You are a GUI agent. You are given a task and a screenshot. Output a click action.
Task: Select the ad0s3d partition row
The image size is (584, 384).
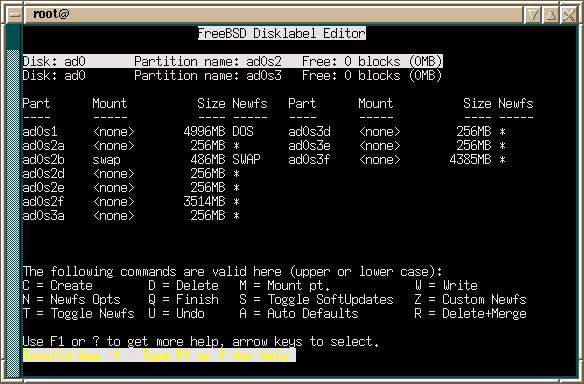(x=397, y=131)
